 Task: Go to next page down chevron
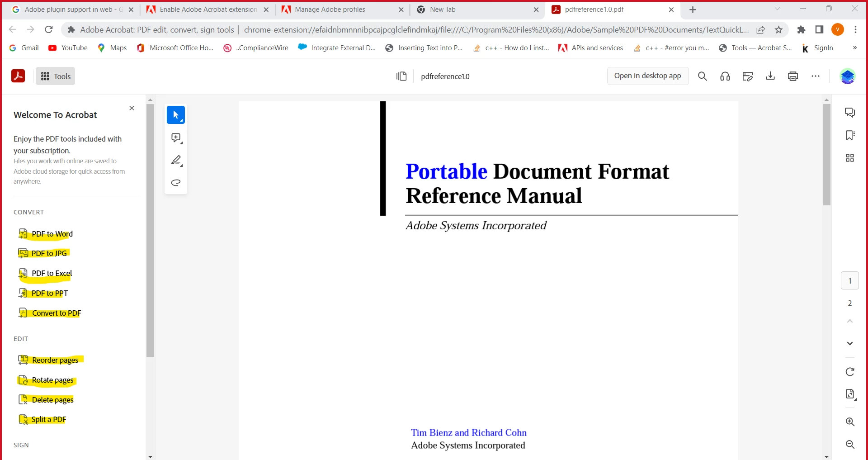(x=850, y=343)
